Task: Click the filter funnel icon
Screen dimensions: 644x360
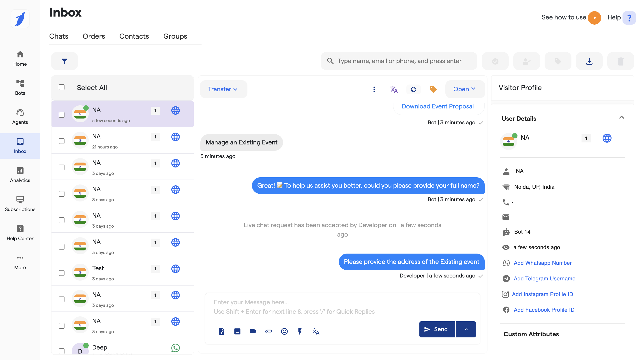Action: [x=64, y=61]
